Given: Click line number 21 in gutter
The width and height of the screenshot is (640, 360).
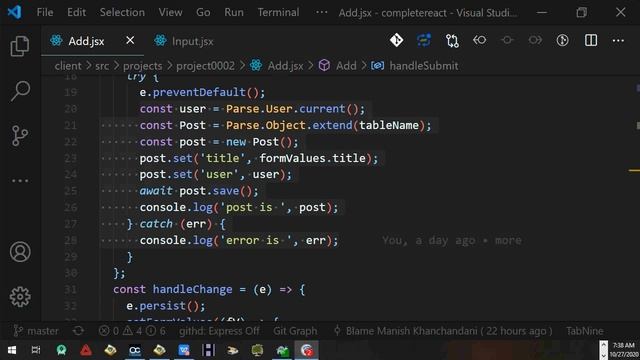Looking at the screenshot, I should 71,125.
